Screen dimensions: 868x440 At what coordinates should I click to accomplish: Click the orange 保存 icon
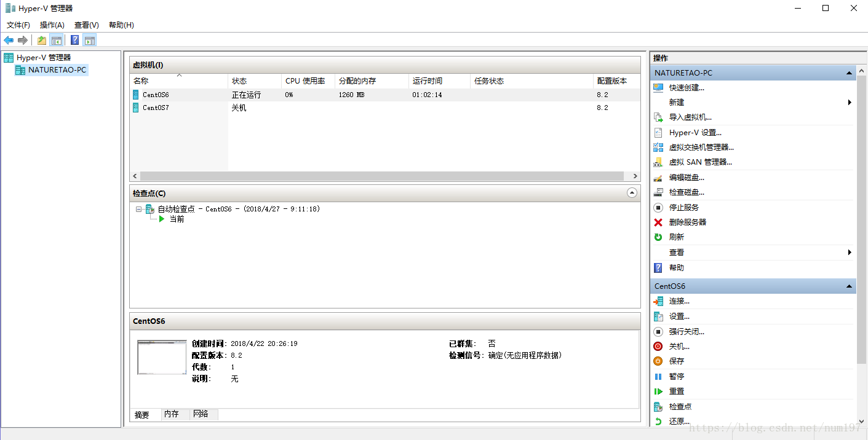pyautogui.click(x=658, y=361)
